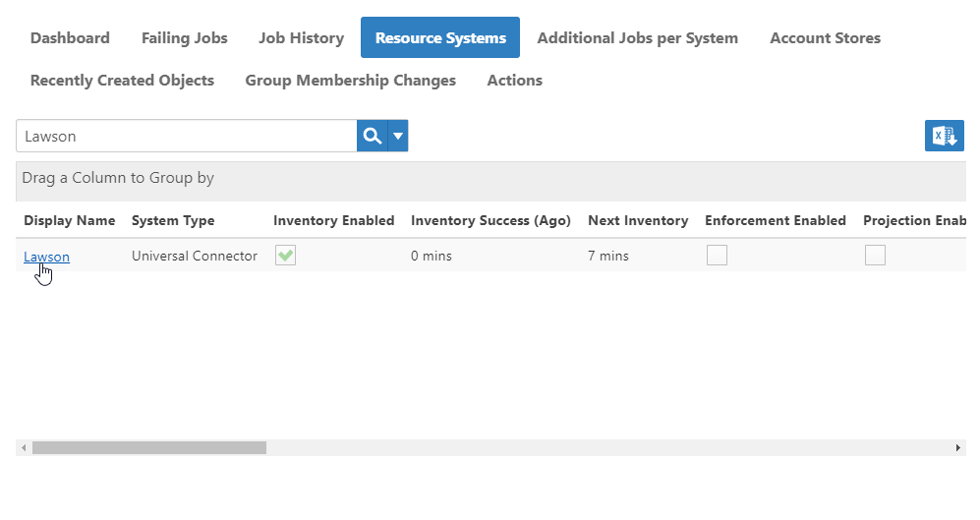The height and width of the screenshot is (520, 980).
Task: Click the horizontal scrollbar thumb
Action: point(148,448)
